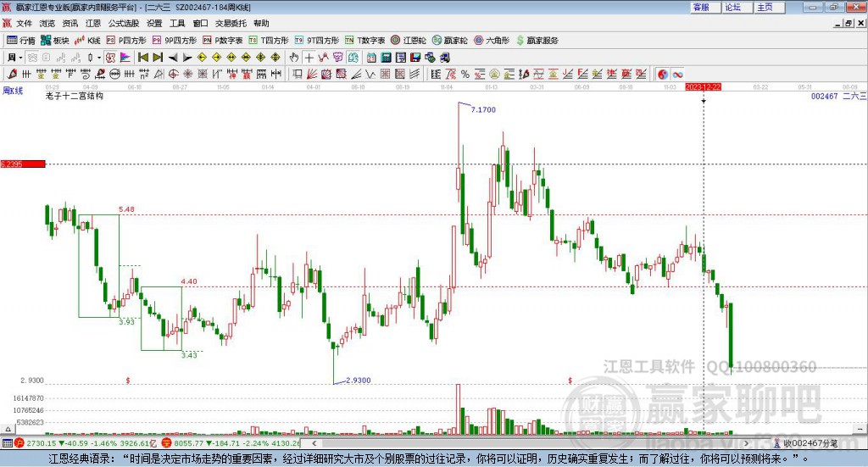Click the circled arrows cycle tool
Screen dimensions: 868x467
(x=114, y=74)
